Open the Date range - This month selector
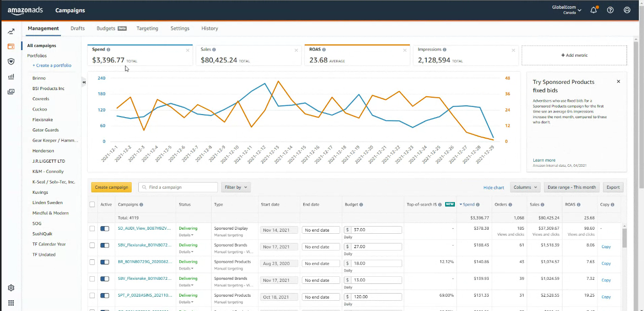Screen dimensions: 644x311 (572, 187)
